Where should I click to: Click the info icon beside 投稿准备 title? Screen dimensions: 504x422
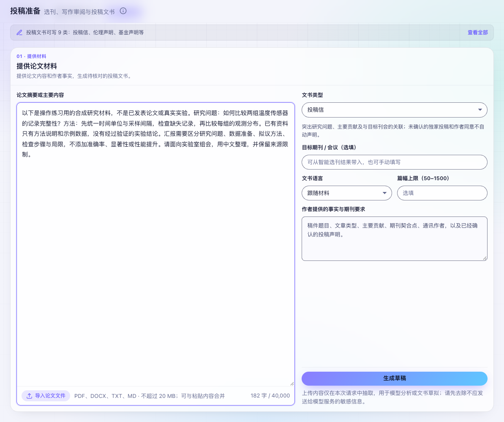coord(123,11)
